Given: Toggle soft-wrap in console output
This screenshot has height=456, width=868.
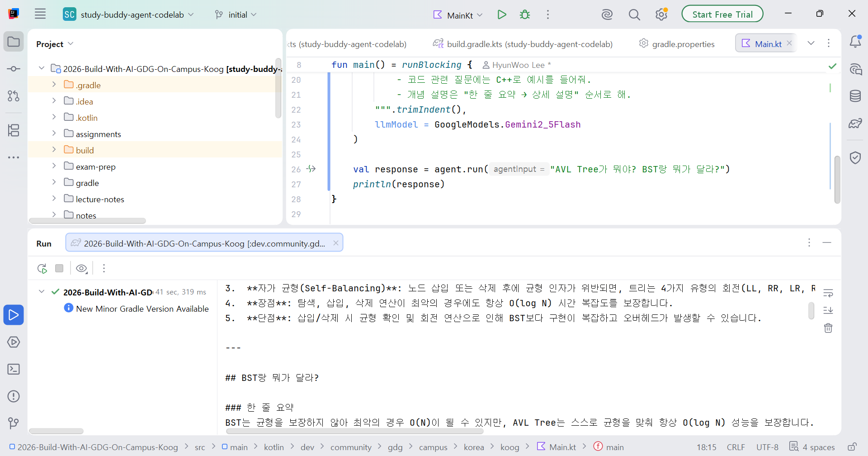Looking at the screenshot, I should [828, 293].
